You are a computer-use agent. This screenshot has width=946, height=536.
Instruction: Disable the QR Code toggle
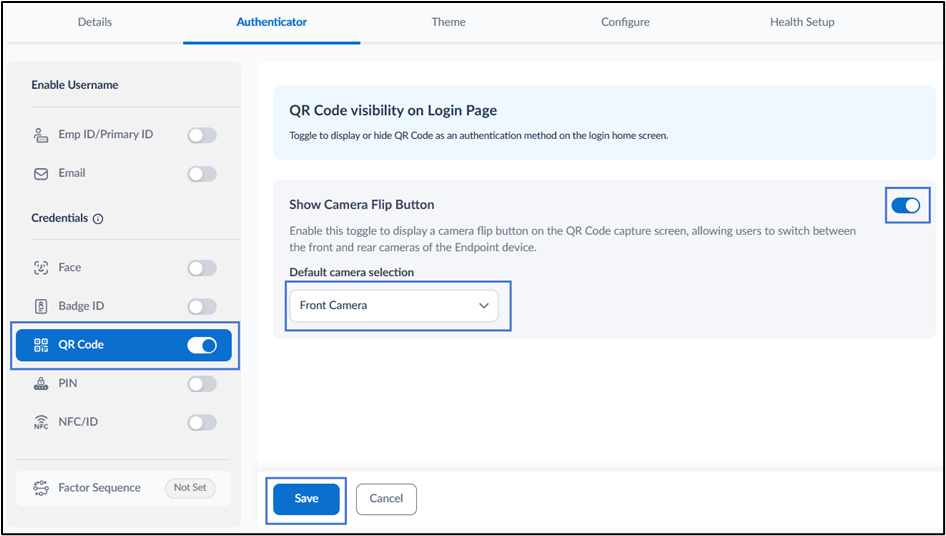202,345
